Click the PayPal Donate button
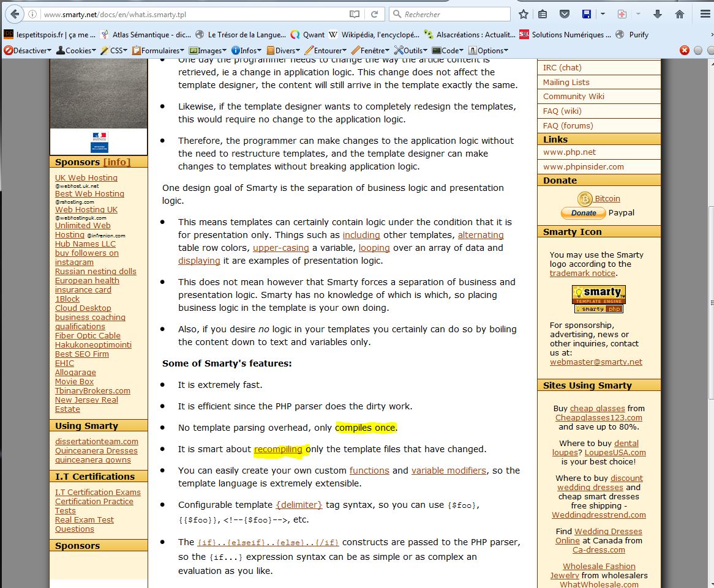Screen dimensions: 714x588 [x=583, y=213]
